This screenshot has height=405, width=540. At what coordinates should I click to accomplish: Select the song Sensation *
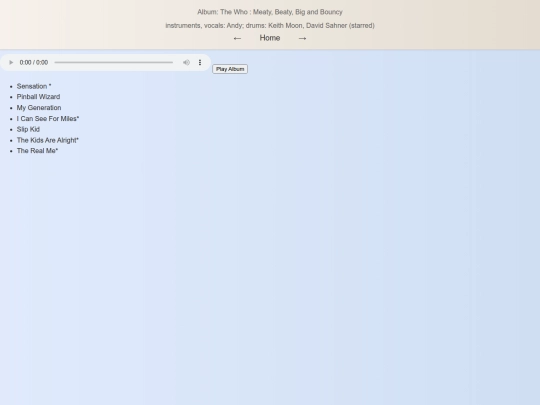34,86
